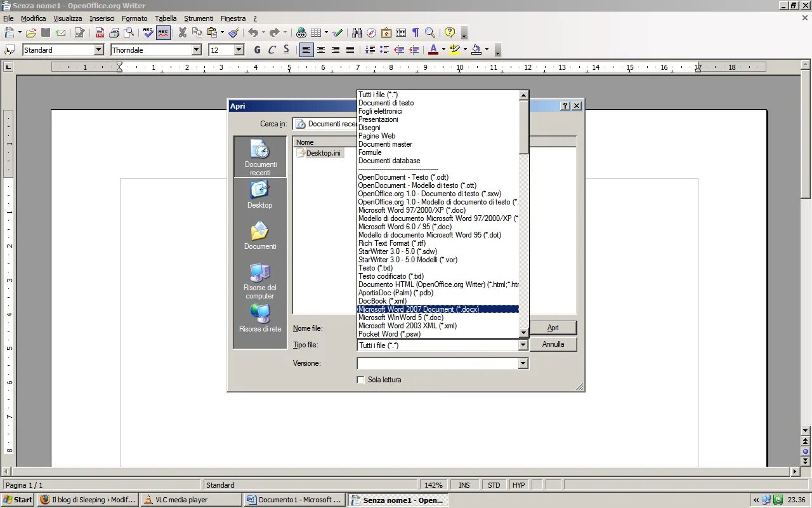Click the Format paintbrush icon
Viewport: 812px width, 508px height.
(x=233, y=32)
